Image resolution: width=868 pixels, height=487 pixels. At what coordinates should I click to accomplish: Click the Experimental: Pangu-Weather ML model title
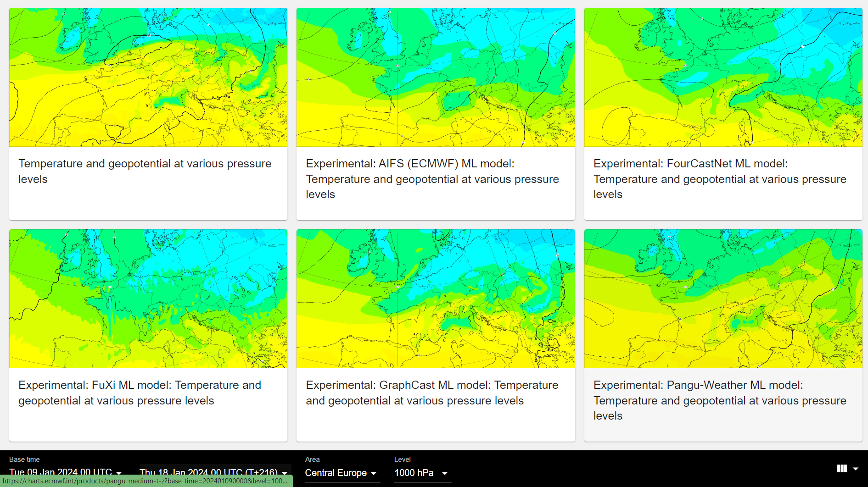pos(720,400)
